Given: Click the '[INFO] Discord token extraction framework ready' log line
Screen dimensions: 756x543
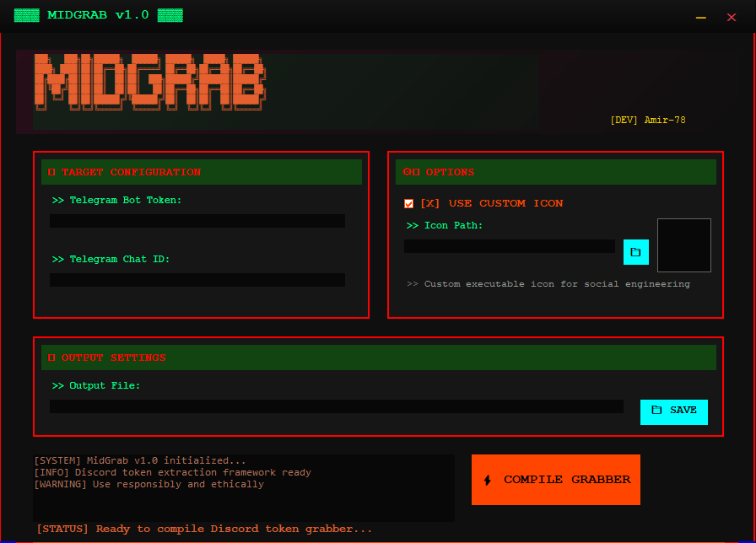Looking at the screenshot, I should point(173,473).
